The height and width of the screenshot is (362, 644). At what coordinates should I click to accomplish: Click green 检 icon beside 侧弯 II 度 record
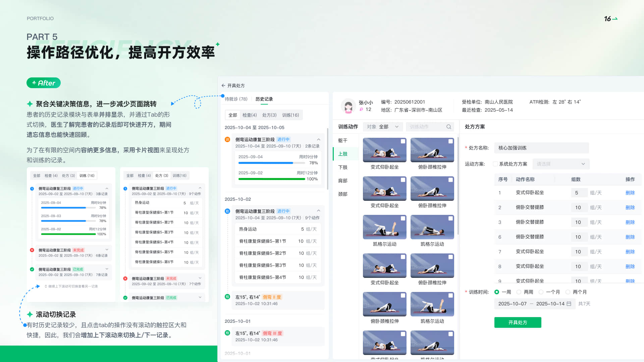pos(227,297)
